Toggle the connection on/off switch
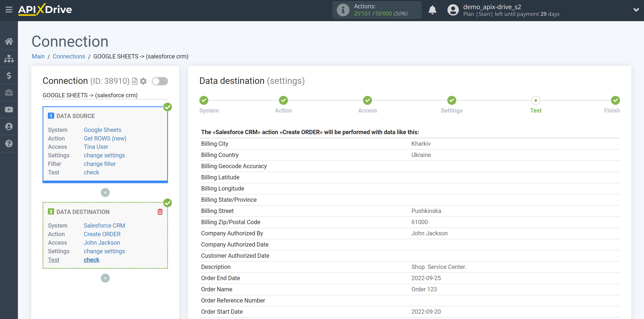 coord(160,81)
